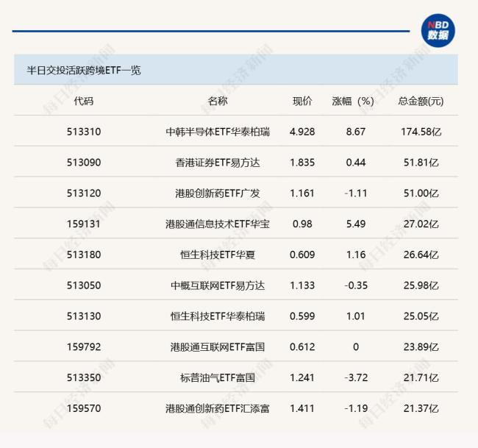The height and width of the screenshot is (448, 478).
Task: Click amount 25.05亿
Action: click(x=421, y=316)
